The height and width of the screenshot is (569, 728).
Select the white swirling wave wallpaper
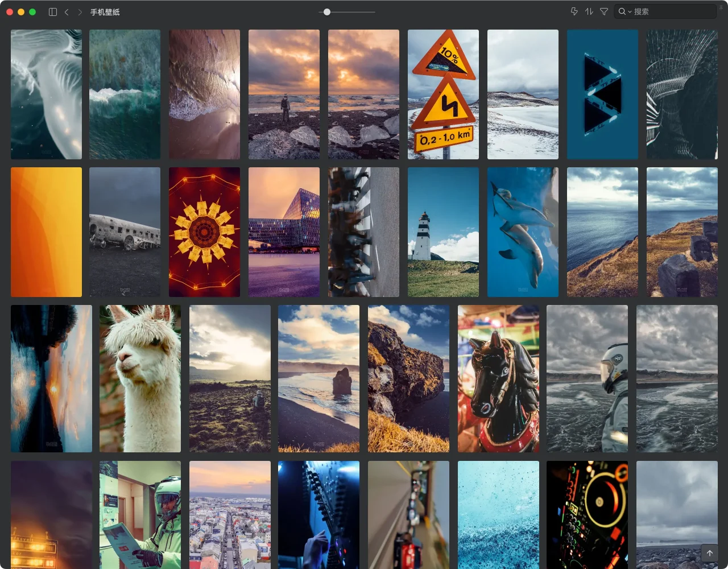[x=46, y=94]
